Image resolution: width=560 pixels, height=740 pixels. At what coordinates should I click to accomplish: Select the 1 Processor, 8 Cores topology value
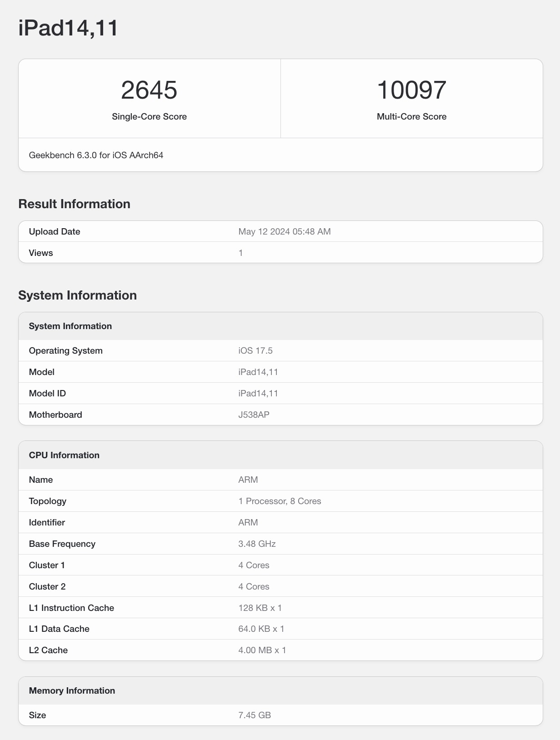coord(280,501)
